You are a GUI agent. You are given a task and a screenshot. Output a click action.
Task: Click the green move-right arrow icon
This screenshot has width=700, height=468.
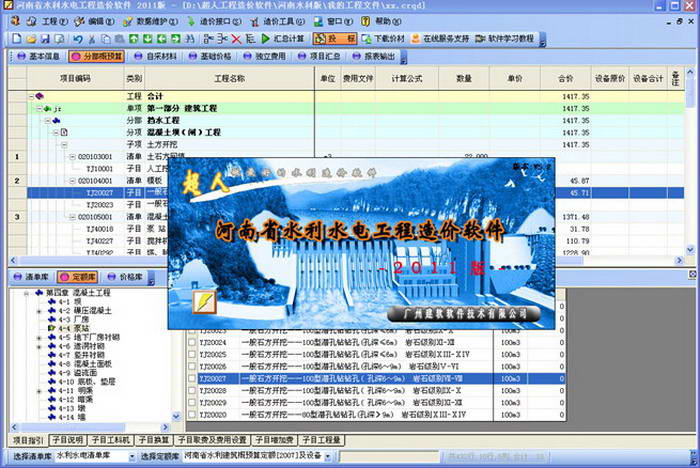click(175, 39)
